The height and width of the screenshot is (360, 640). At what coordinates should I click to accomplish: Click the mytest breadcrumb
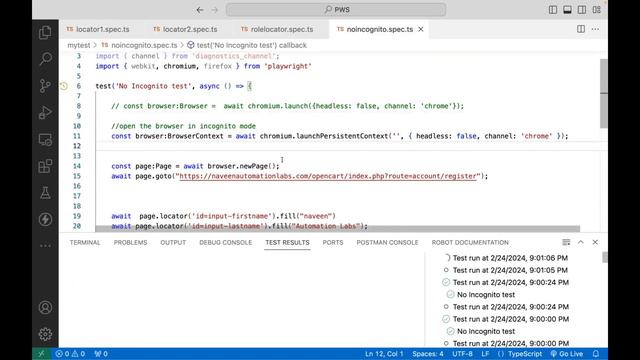coord(79,45)
